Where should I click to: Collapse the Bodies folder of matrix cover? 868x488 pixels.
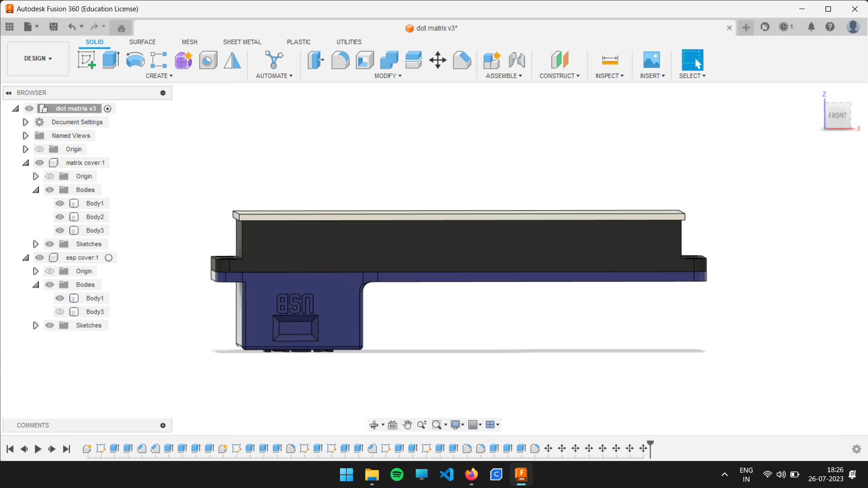36,190
